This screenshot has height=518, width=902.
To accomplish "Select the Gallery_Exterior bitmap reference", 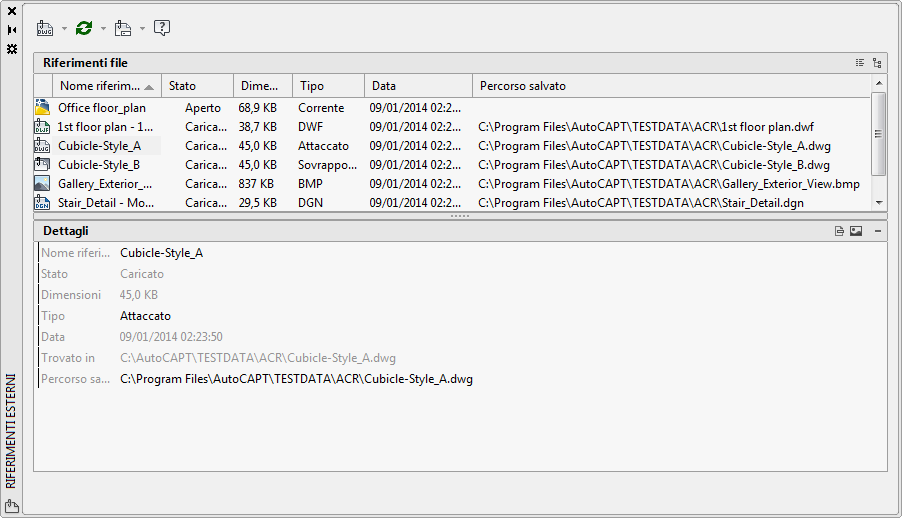I will pos(104,184).
